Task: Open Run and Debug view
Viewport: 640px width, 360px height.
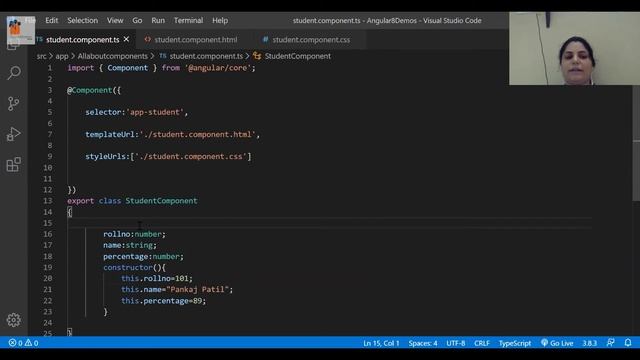Action: click(13, 134)
